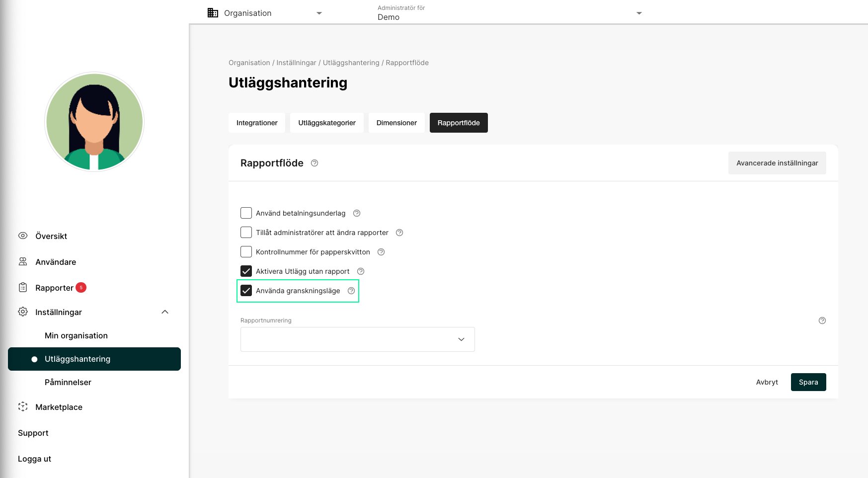Click the Rapporter clipboard icon
Image resolution: width=868 pixels, height=478 pixels.
(x=23, y=287)
